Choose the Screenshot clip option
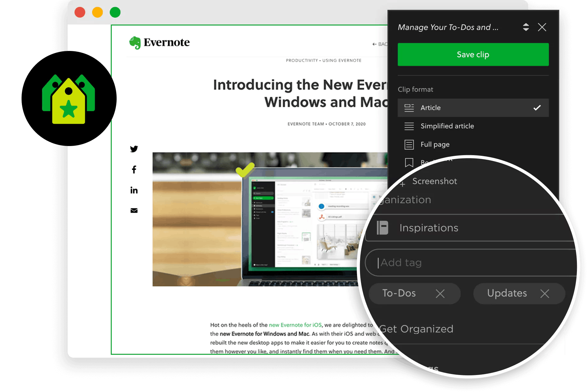Screen dimensions: 588x392 tap(434, 181)
